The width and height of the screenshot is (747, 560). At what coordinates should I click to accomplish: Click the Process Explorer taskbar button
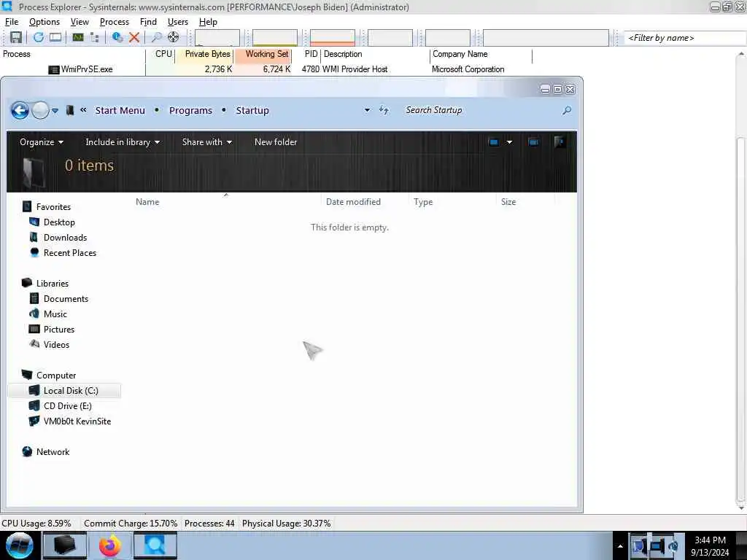point(155,545)
